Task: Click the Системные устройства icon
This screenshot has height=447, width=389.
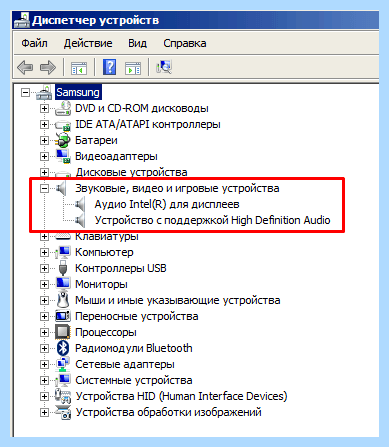Action: tap(63, 380)
